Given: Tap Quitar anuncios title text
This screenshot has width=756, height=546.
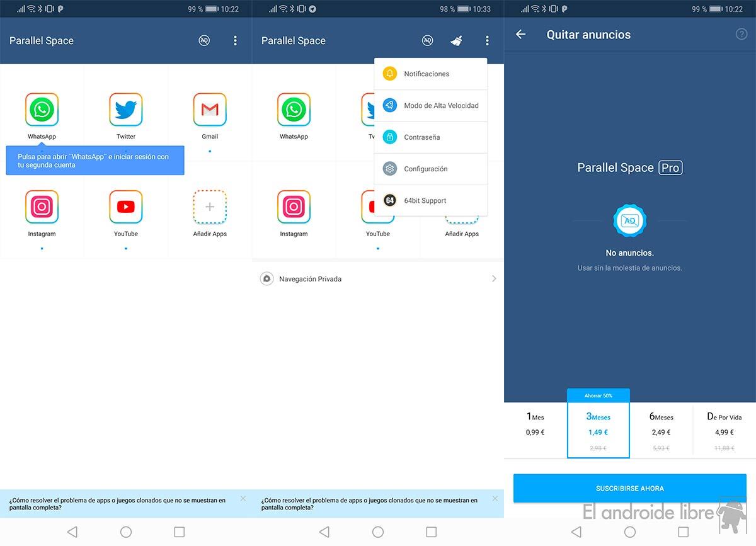Looking at the screenshot, I should click(588, 35).
